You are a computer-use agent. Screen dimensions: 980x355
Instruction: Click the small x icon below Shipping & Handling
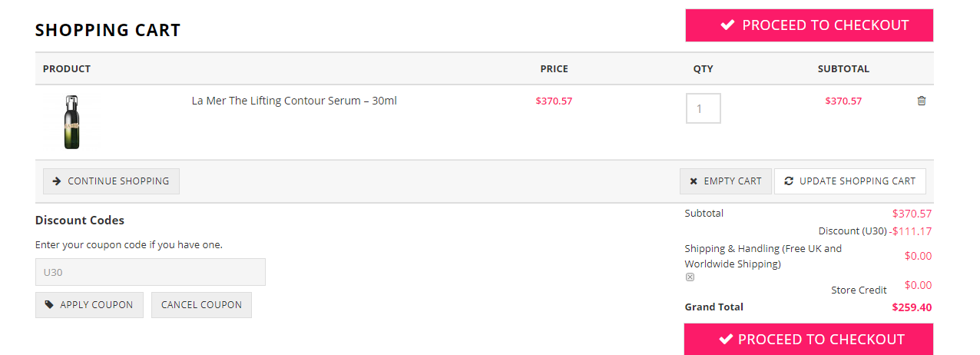point(690,277)
